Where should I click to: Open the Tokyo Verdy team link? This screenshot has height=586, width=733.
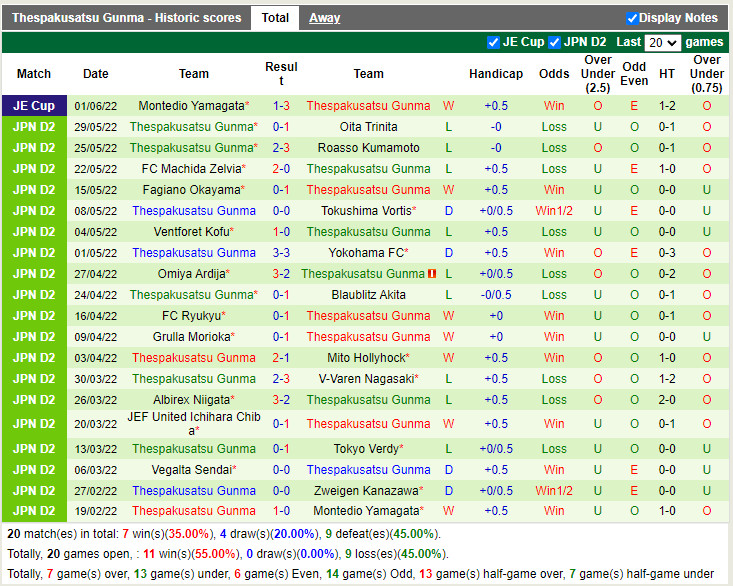[365, 449]
